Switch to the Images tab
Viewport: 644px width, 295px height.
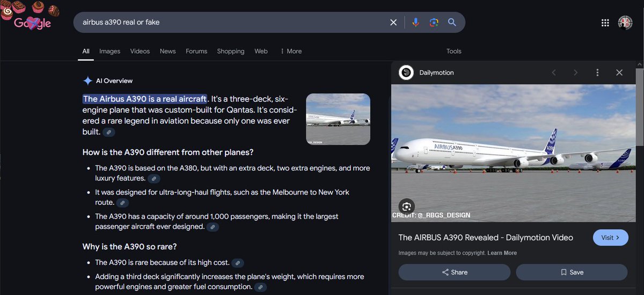(109, 51)
